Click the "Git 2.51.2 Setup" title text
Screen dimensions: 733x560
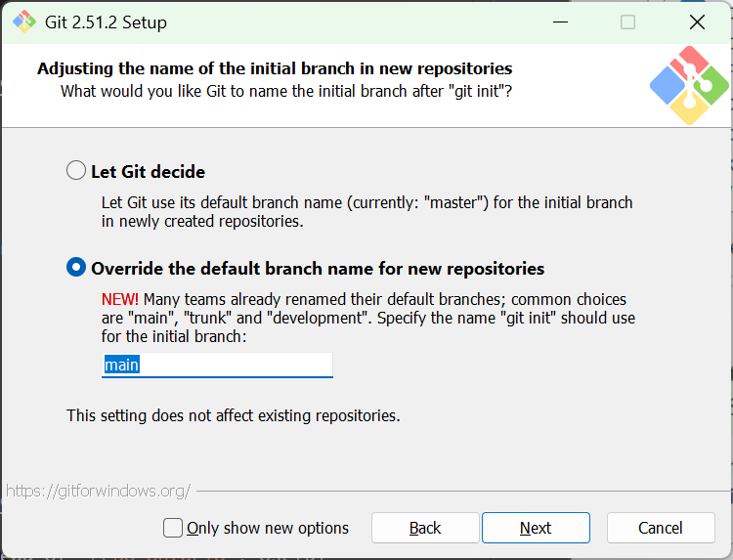click(x=106, y=22)
